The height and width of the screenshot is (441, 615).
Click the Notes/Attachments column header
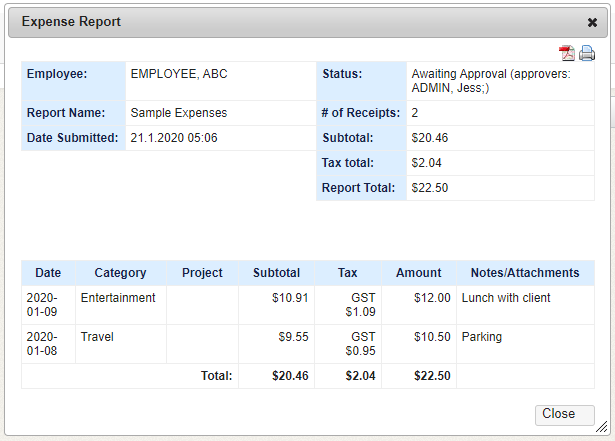[525, 273]
